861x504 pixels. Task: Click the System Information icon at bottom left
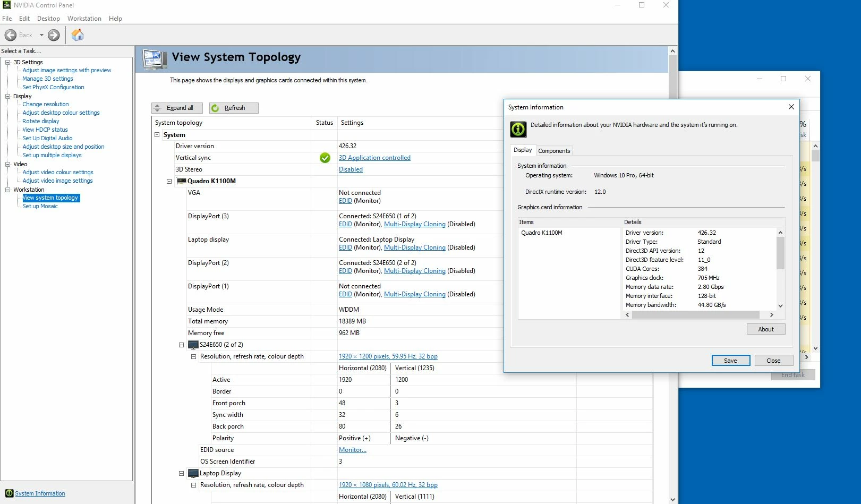tap(9, 493)
